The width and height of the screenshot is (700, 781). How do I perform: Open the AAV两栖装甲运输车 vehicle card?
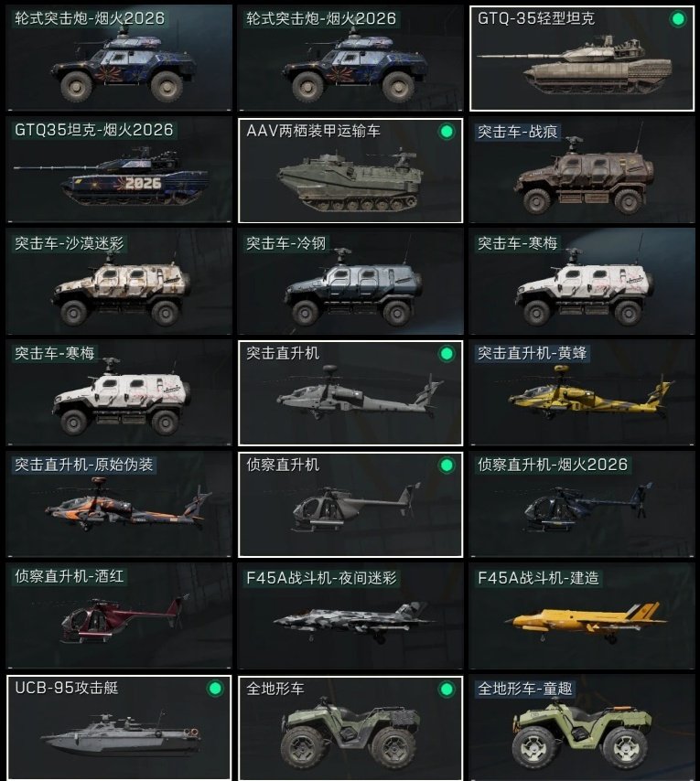click(350, 170)
